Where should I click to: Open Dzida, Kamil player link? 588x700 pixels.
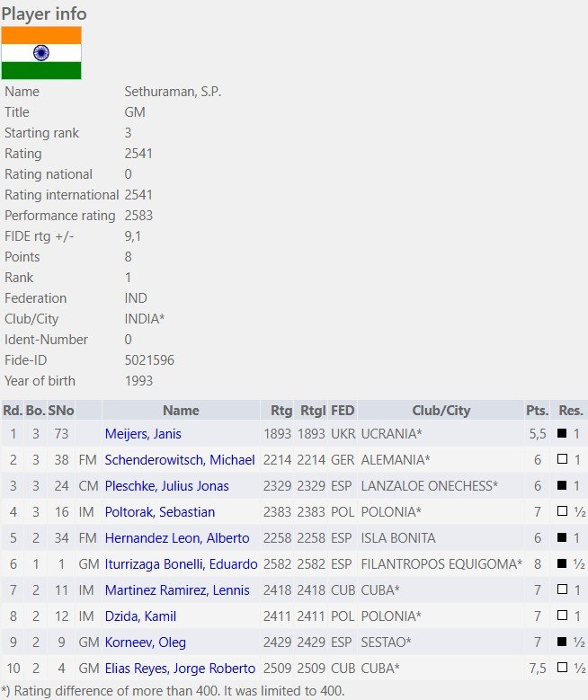(x=140, y=616)
